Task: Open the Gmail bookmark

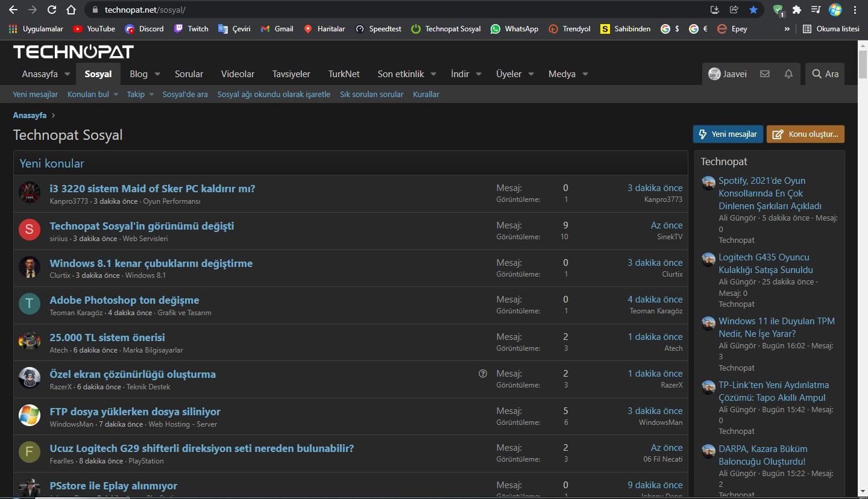Action: (x=277, y=28)
